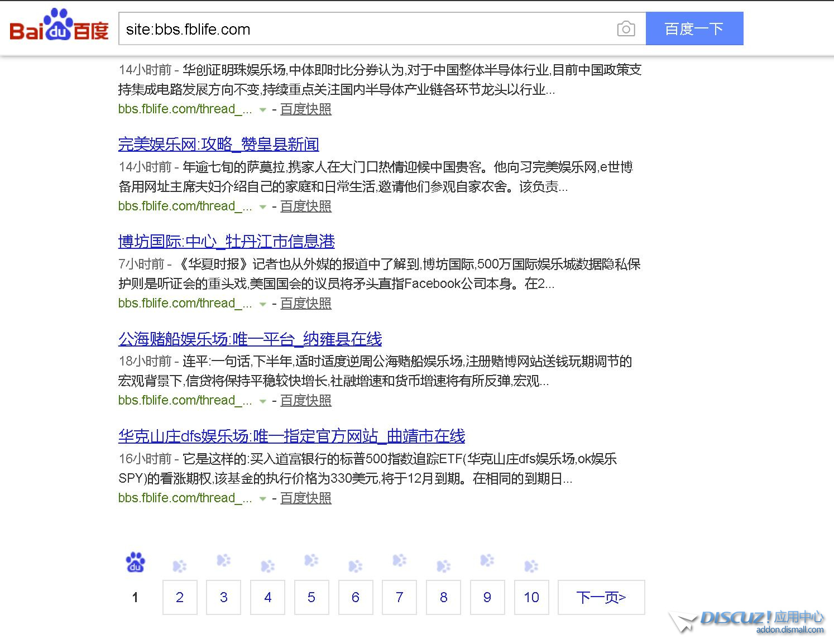Image resolution: width=834 pixels, height=644 pixels.
Task: Click bbs.fblife.com URL under 完美娱乐网 result
Action: point(185,206)
